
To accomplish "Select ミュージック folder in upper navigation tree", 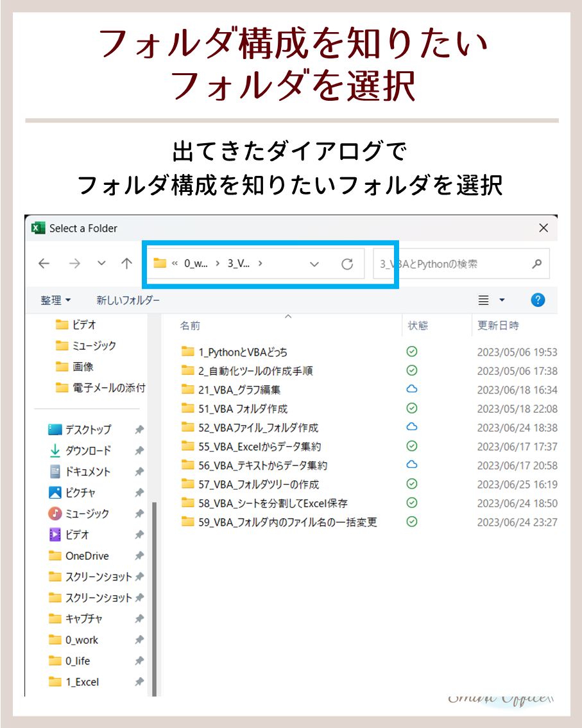I will coord(86,346).
